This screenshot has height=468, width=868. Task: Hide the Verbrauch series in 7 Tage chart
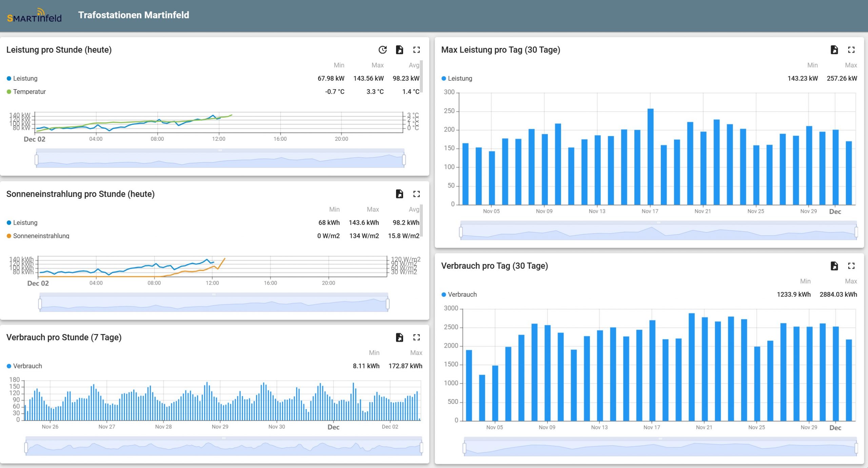pyautogui.click(x=27, y=366)
